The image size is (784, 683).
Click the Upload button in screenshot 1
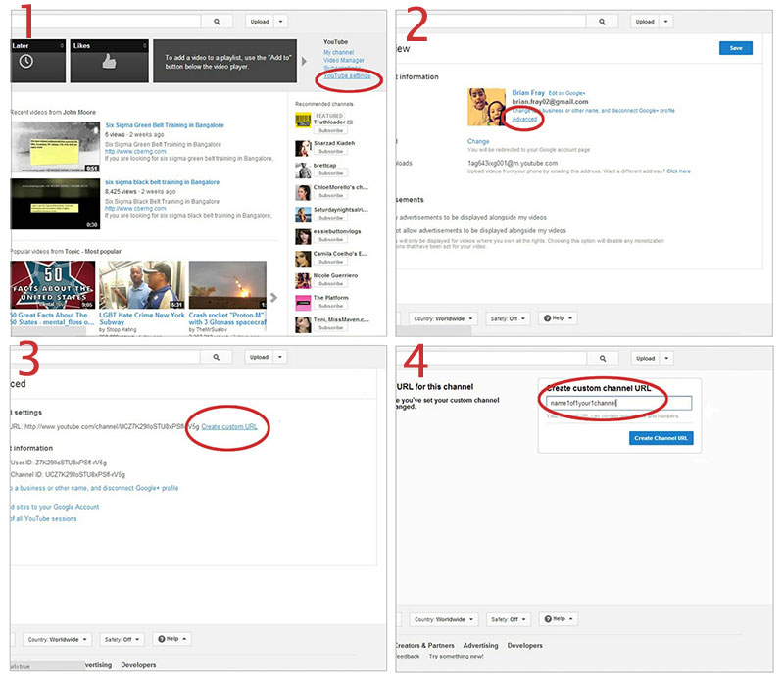click(x=260, y=22)
